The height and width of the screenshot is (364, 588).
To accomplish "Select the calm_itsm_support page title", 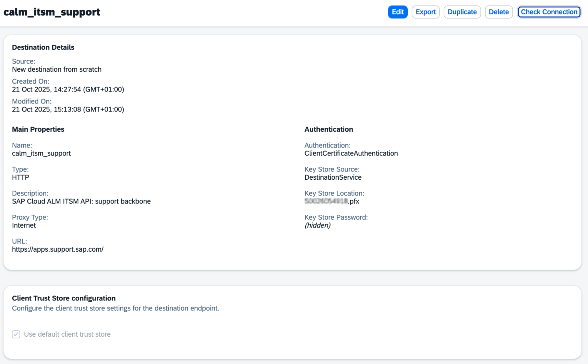I will coord(52,12).
